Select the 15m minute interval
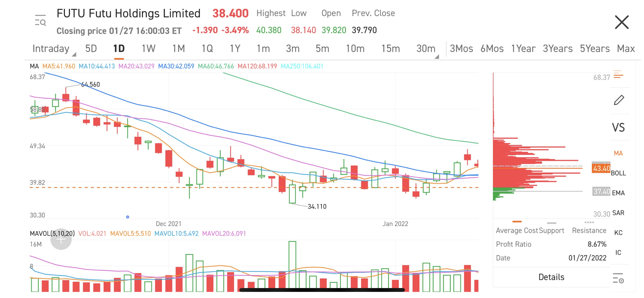 coord(390,49)
